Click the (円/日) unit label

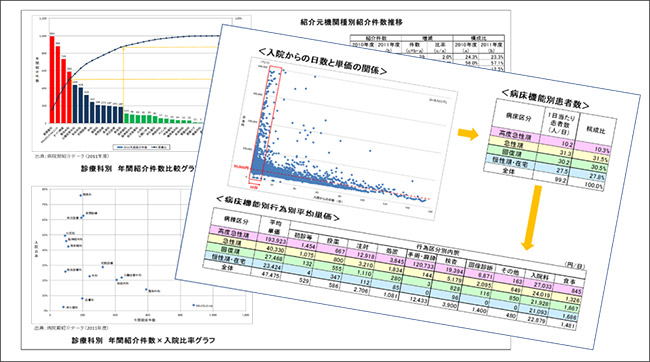[x=575, y=265]
